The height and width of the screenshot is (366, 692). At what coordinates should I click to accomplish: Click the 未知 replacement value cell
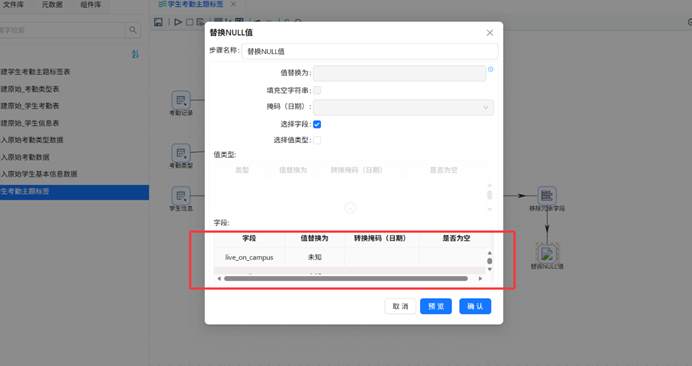315,257
